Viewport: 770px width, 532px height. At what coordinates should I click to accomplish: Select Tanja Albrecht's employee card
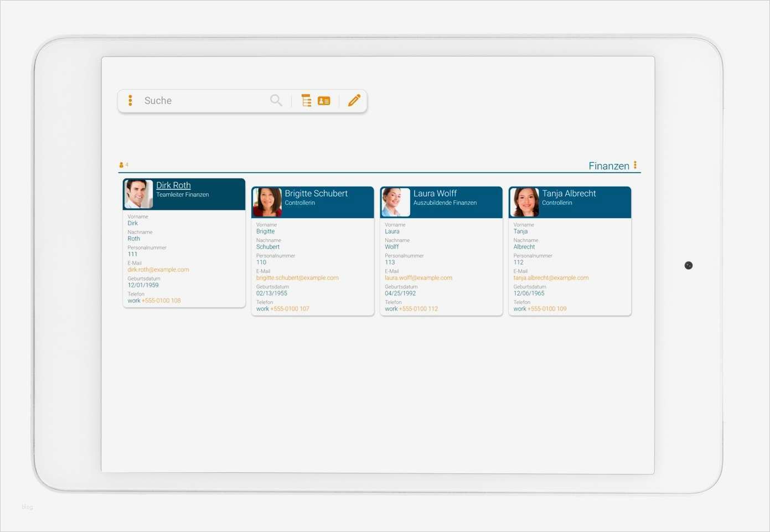coord(570,249)
